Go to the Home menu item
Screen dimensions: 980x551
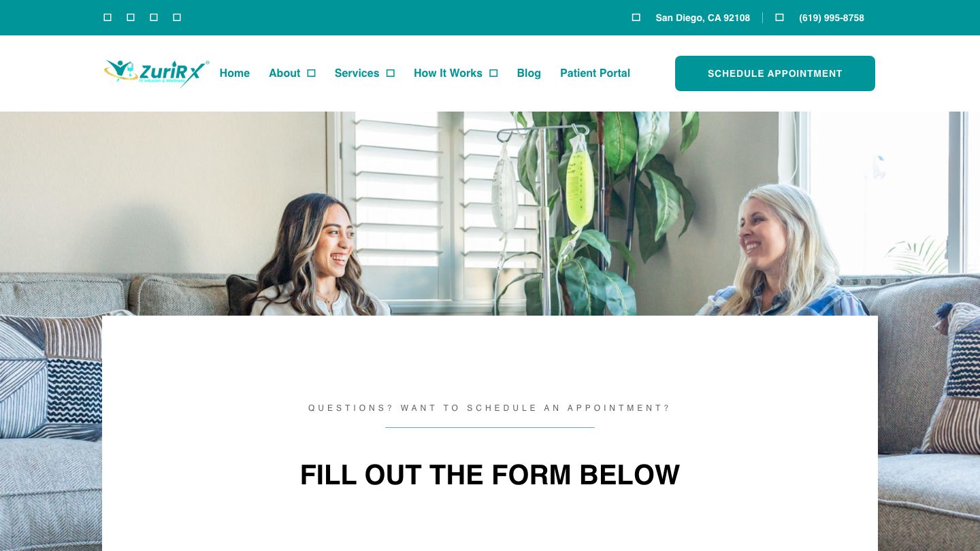(x=235, y=73)
